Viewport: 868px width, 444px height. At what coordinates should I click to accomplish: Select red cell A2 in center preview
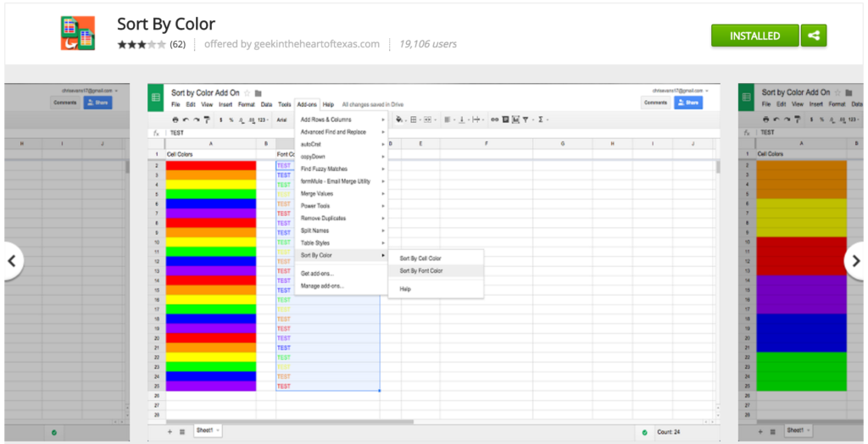pyautogui.click(x=211, y=165)
